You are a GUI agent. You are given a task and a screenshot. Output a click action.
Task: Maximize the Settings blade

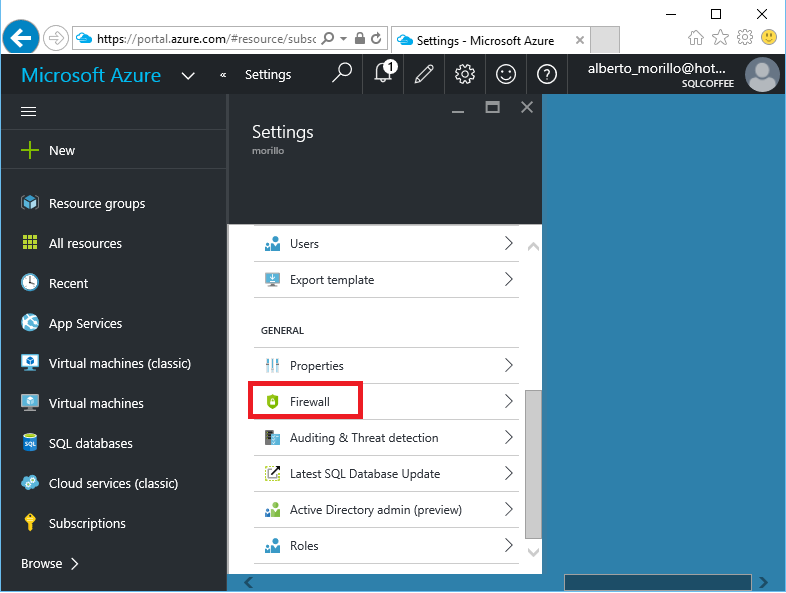click(492, 107)
